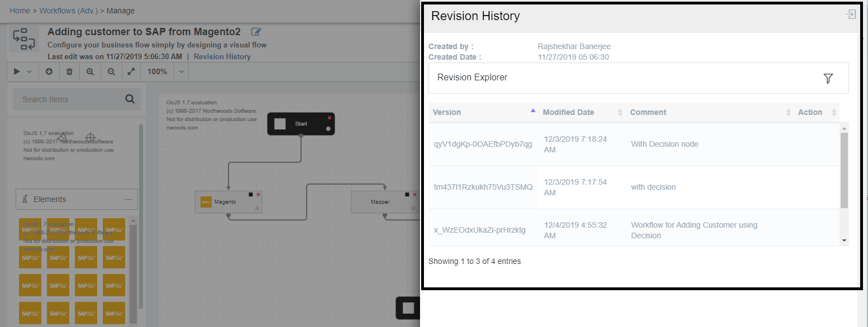Edit the workflow name with the pencil icon
This screenshot has width=868, height=327.
256,32
